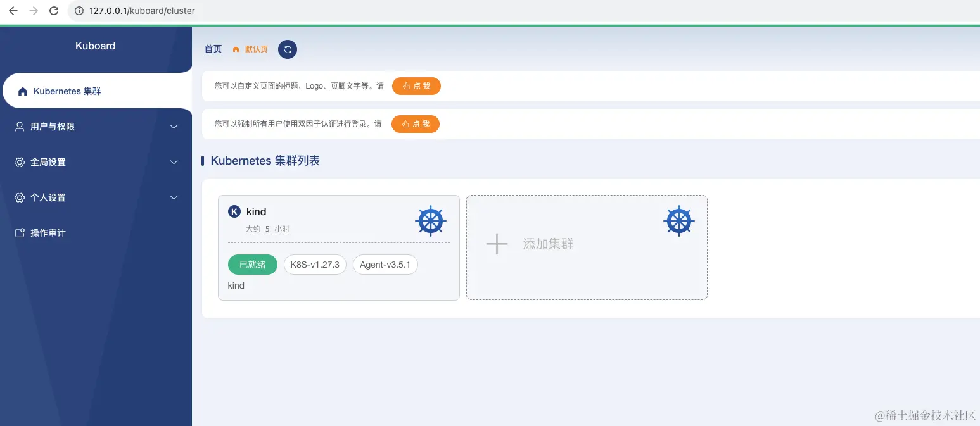Click the Agent-v3.5.1 version tag
Screen dimensions: 980x426
point(385,265)
